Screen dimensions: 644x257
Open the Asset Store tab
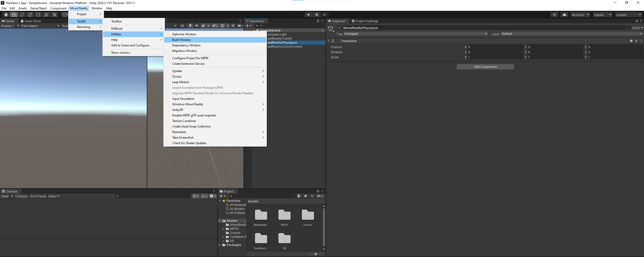click(31, 21)
